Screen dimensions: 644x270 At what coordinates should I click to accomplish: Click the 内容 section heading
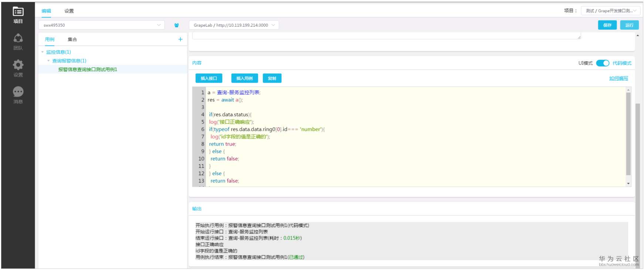pos(197,63)
